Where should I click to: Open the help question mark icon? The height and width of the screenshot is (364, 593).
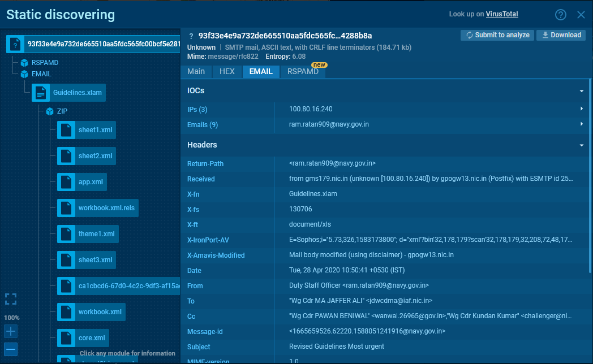click(x=561, y=15)
